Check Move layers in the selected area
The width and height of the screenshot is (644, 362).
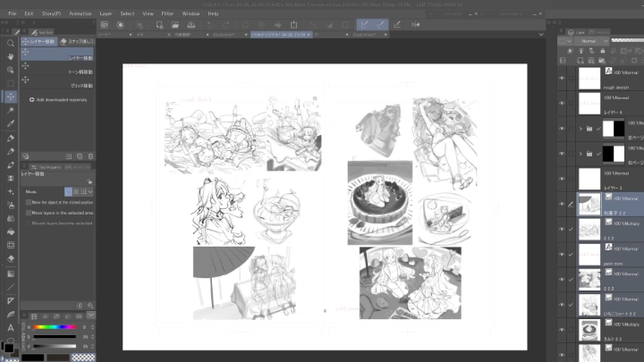tap(29, 213)
